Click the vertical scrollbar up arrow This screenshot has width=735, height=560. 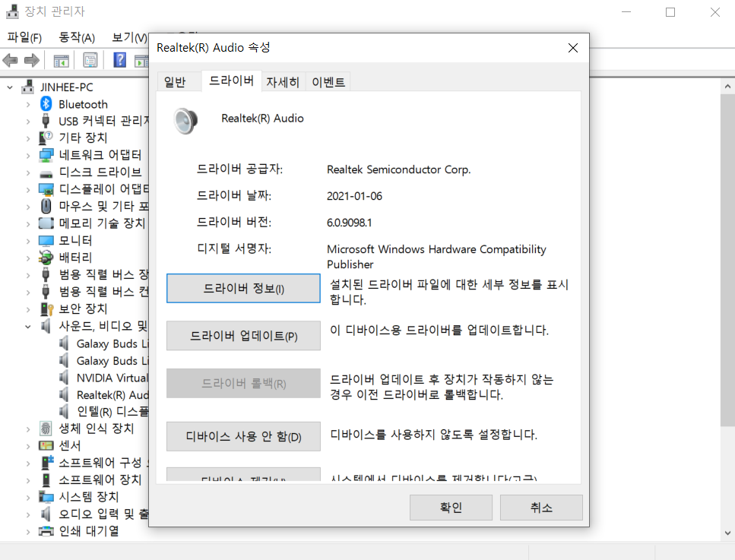pos(727,86)
